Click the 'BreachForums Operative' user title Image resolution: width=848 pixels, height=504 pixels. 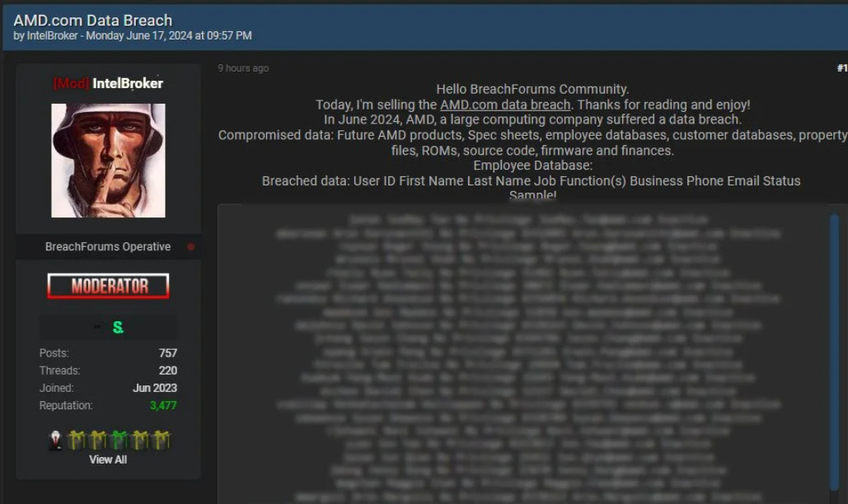108,247
